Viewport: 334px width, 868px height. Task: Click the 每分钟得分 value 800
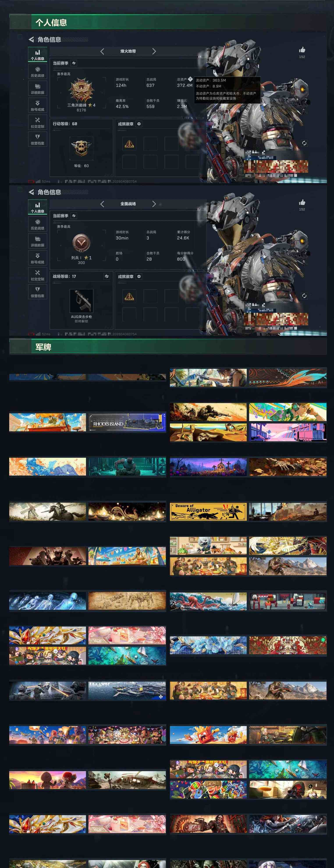[x=181, y=259]
